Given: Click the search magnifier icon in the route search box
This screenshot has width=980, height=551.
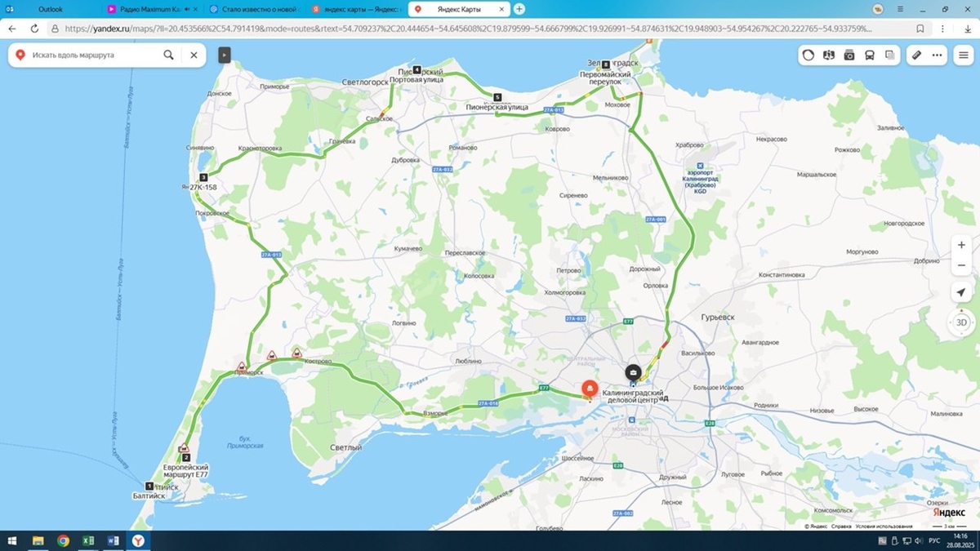Looking at the screenshot, I should coord(168,56).
